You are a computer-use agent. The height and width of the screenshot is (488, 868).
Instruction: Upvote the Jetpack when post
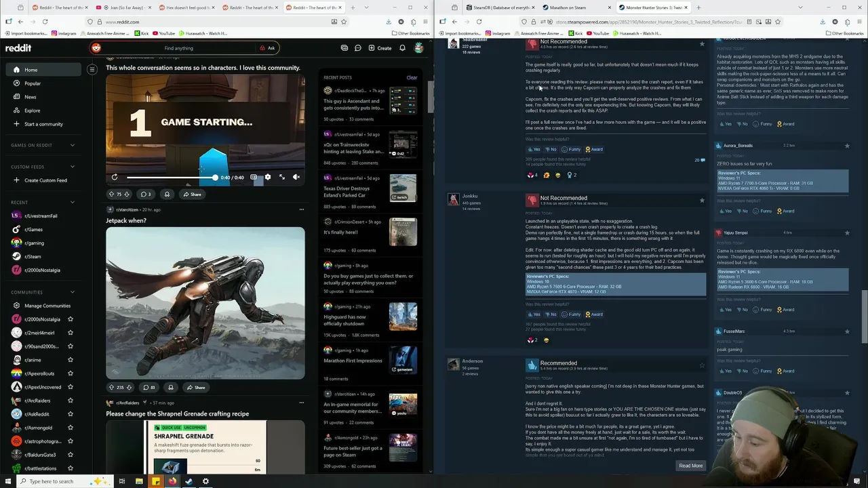click(111, 388)
